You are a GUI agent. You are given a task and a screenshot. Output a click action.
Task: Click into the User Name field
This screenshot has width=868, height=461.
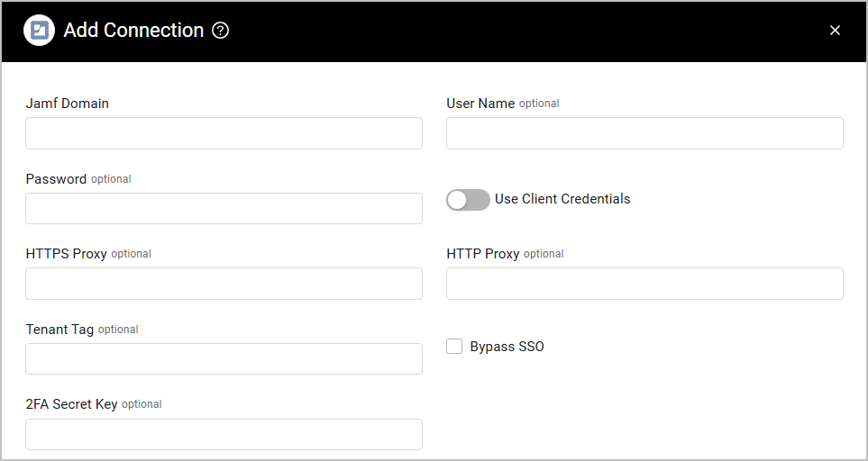[x=644, y=133]
